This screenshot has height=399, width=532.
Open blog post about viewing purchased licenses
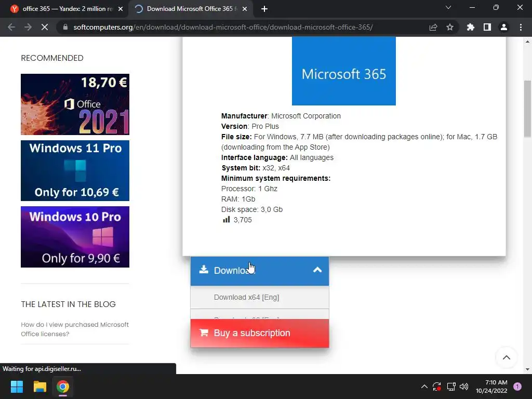(x=75, y=329)
